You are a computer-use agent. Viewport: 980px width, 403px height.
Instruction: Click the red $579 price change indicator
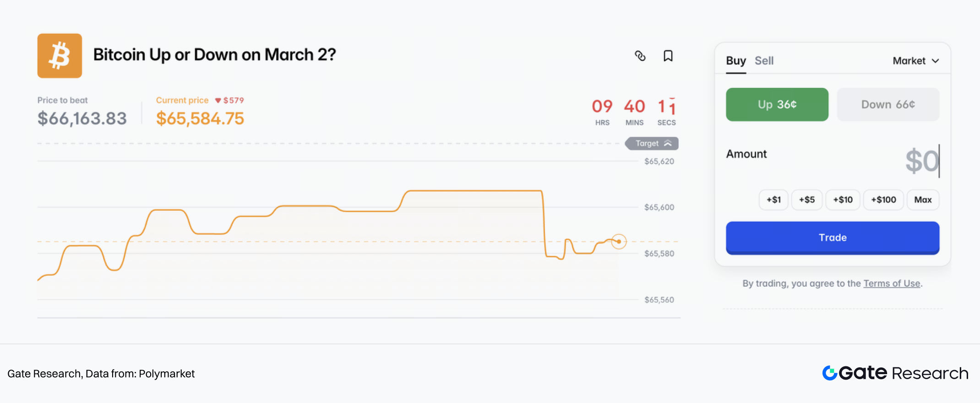click(229, 100)
